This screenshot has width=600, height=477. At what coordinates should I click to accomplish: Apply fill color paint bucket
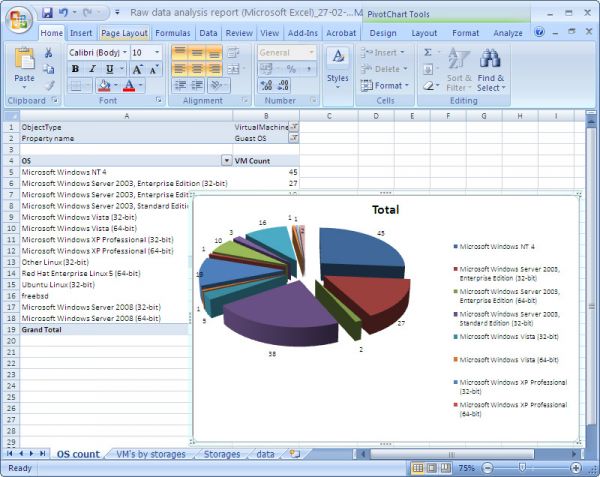[104, 85]
